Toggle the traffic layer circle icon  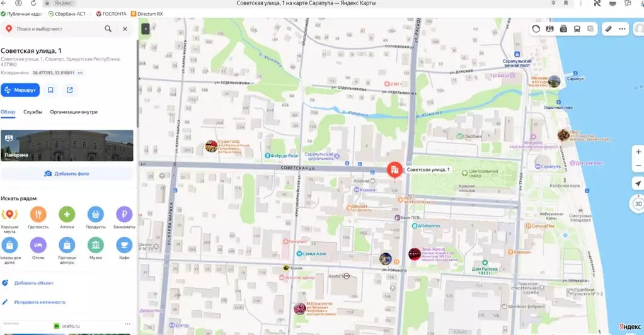pyautogui.click(x=536, y=29)
